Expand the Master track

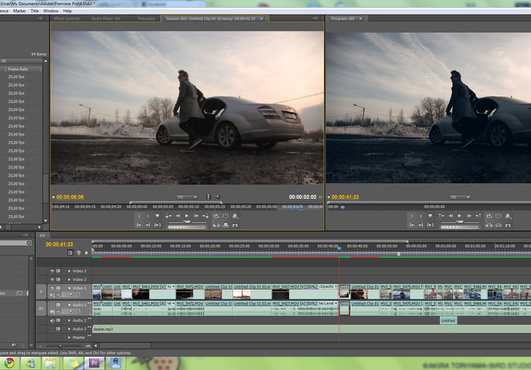69,338
